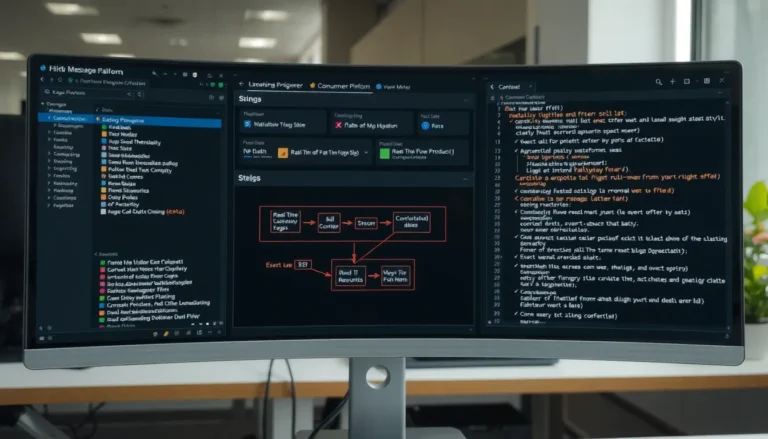
Task: Click the plus icon in right panel toolbar
Action: [672, 82]
